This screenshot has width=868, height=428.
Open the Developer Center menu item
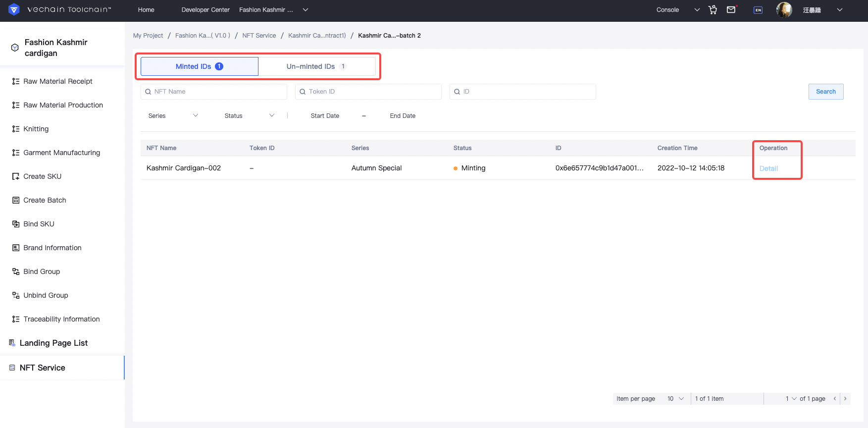205,10
